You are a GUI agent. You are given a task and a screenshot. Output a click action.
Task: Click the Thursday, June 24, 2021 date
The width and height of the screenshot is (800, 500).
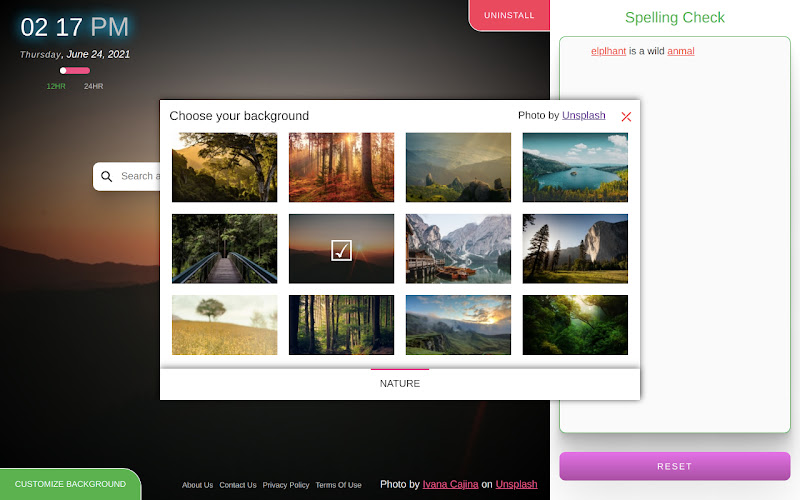coord(75,54)
